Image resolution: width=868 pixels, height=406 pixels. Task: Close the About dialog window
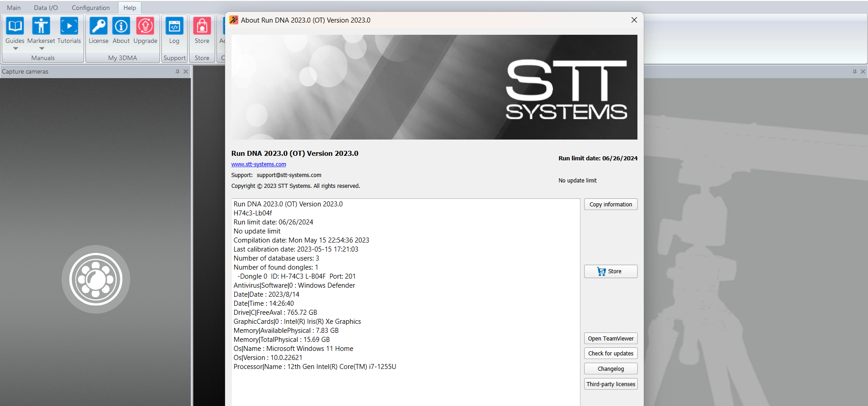point(634,20)
